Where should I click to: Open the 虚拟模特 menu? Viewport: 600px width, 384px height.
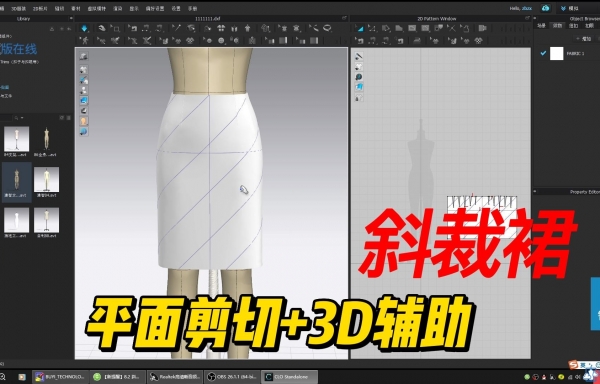pyautogui.click(x=96, y=8)
